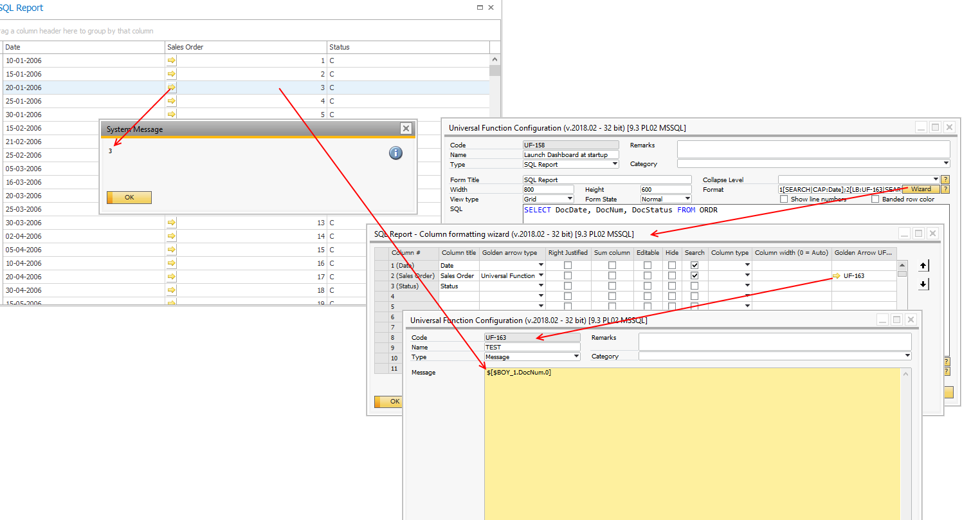Open golden arrow for Sales Order 14

pos(172,236)
